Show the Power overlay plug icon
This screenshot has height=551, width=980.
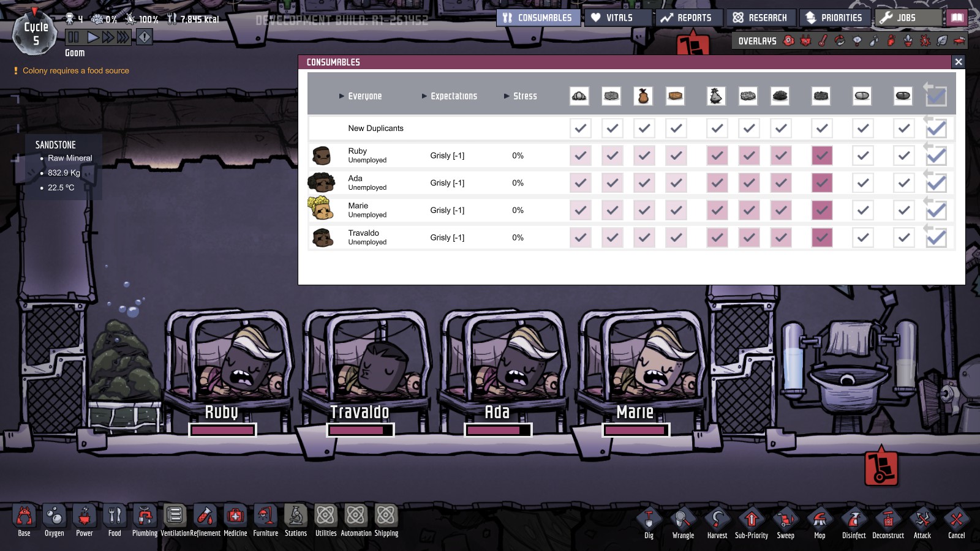[x=806, y=41]
